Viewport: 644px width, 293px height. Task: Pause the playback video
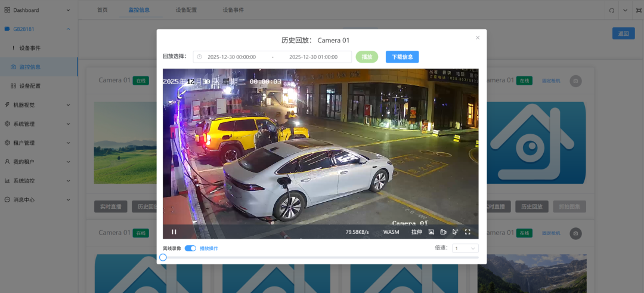(x=174, y=232)
